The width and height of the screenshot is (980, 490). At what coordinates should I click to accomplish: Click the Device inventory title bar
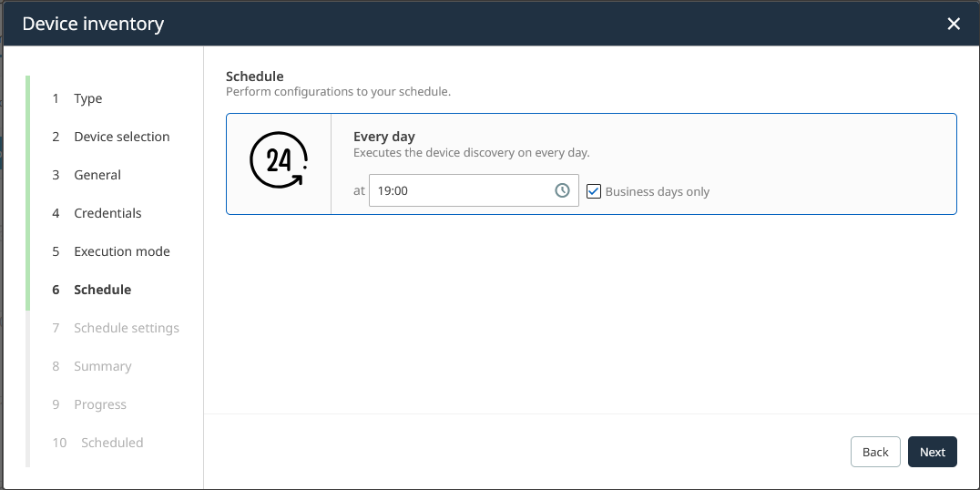(455, 24)
